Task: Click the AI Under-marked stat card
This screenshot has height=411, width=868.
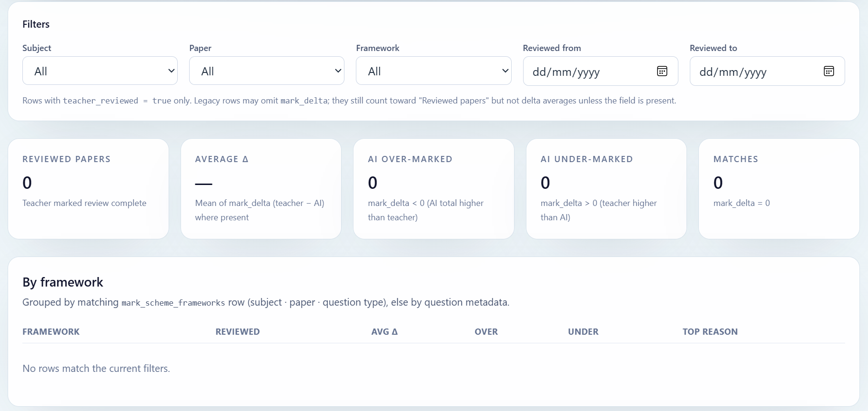Action: (x=606, y=189)
